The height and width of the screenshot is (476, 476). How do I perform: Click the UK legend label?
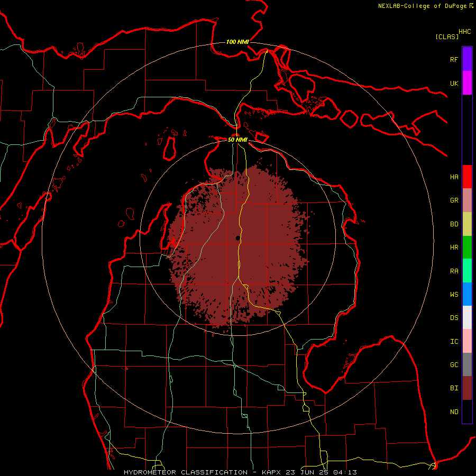454,83
